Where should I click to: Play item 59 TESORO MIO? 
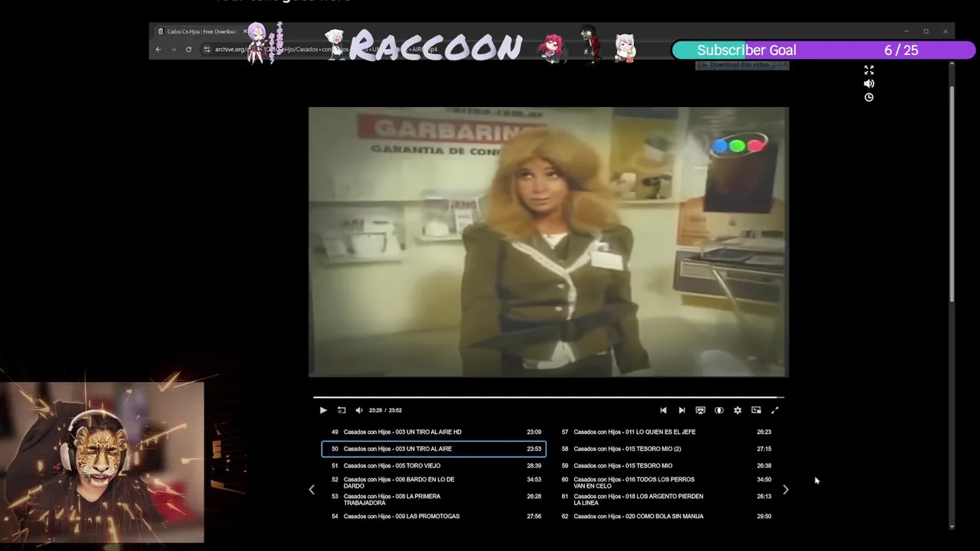pyautogui.click(x=665, y=465)
